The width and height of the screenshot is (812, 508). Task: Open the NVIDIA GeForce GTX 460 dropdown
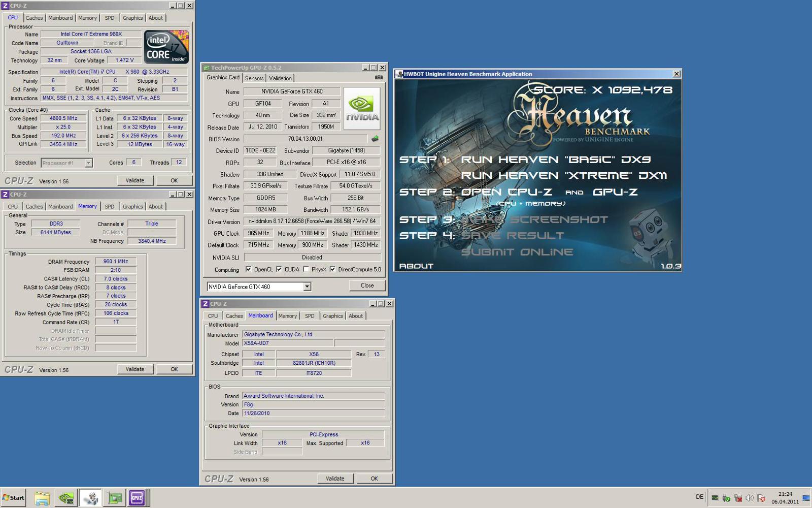tap(307, 287)
